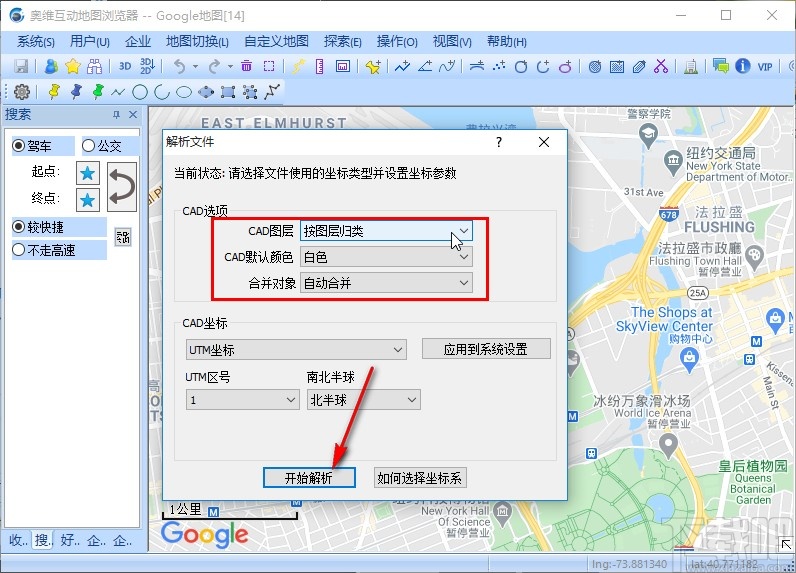
Task: Click the binoculars search icon
Action: coord(94,66)
